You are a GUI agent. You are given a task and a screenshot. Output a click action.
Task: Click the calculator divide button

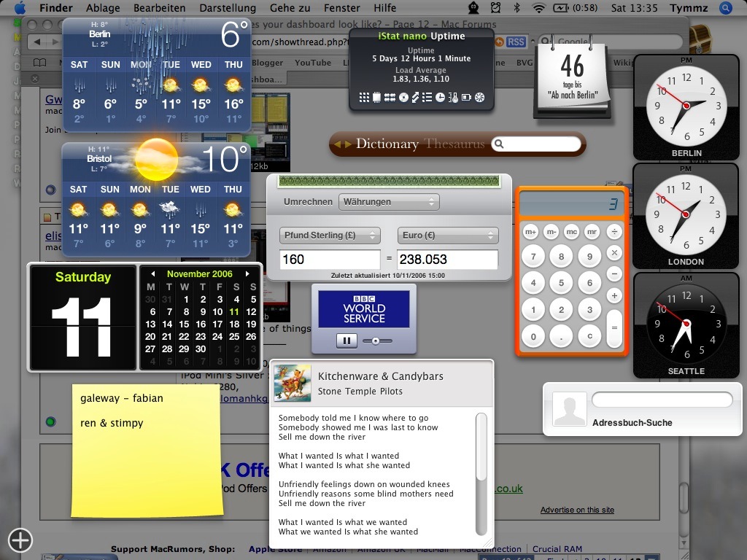(x=614, y=232)
